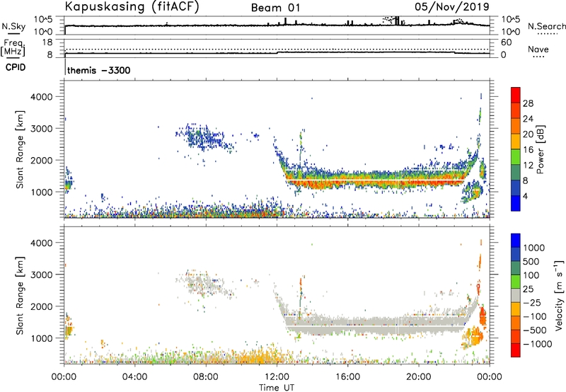Select the Freq. [MHz] axis label
Viewport: 566px width, 392px height.
pyautogui.click(x=13, y=47)
